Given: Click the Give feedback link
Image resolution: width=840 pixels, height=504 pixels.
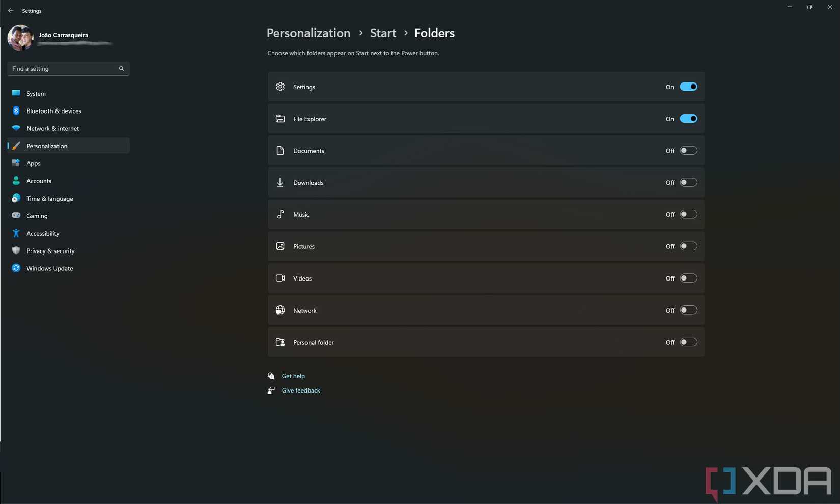Looking at the screenshot, I should [301, 390].
